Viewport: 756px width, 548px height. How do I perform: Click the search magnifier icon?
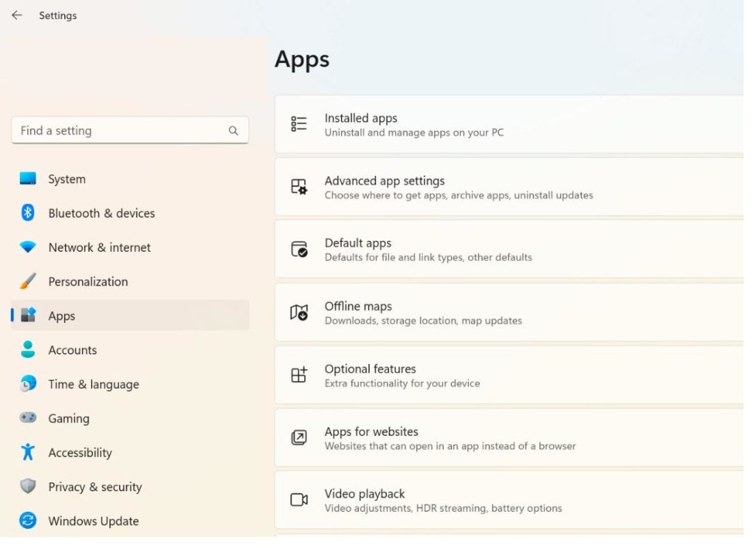(233, 131)
